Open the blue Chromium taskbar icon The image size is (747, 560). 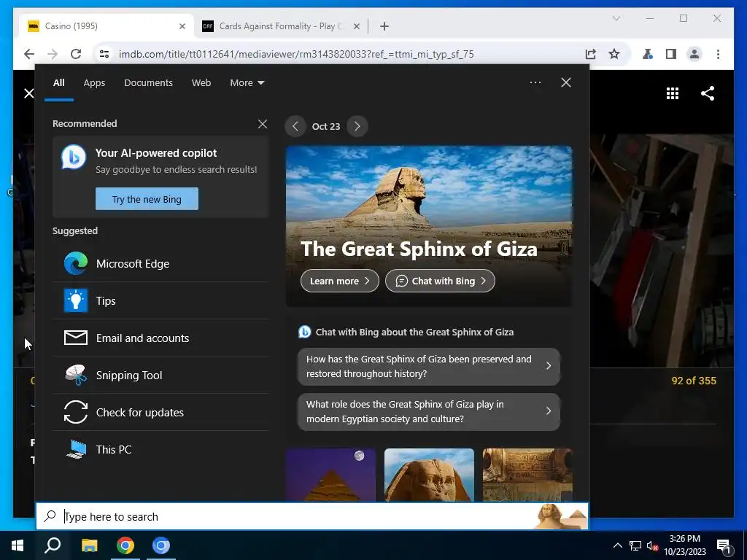pos(161,545)
